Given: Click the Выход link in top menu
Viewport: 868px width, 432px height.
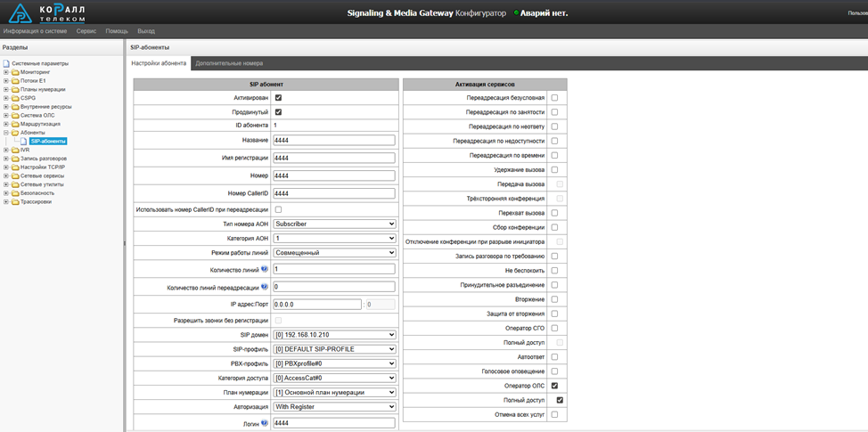Looking at the screenshot, I should 146,30.
